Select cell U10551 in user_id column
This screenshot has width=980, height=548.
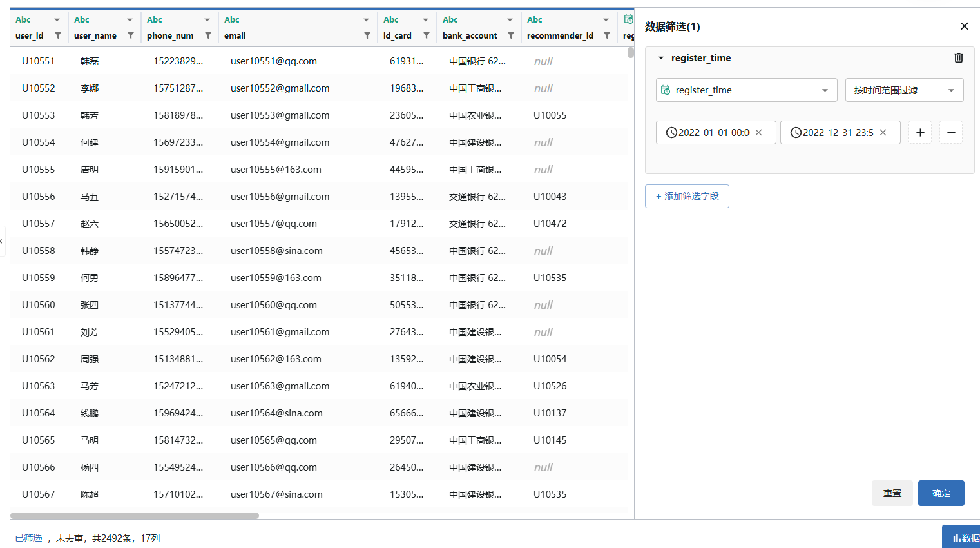click(39, 61)
